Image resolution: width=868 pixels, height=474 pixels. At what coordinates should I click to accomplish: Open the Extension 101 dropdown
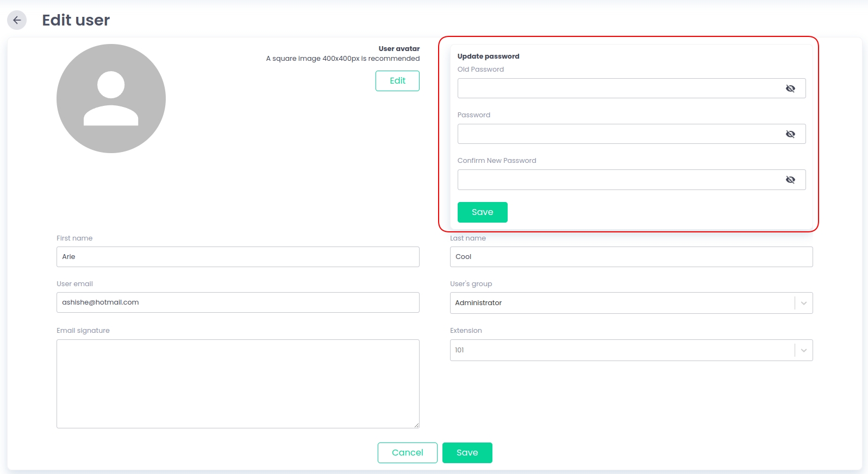pos(621,350)
